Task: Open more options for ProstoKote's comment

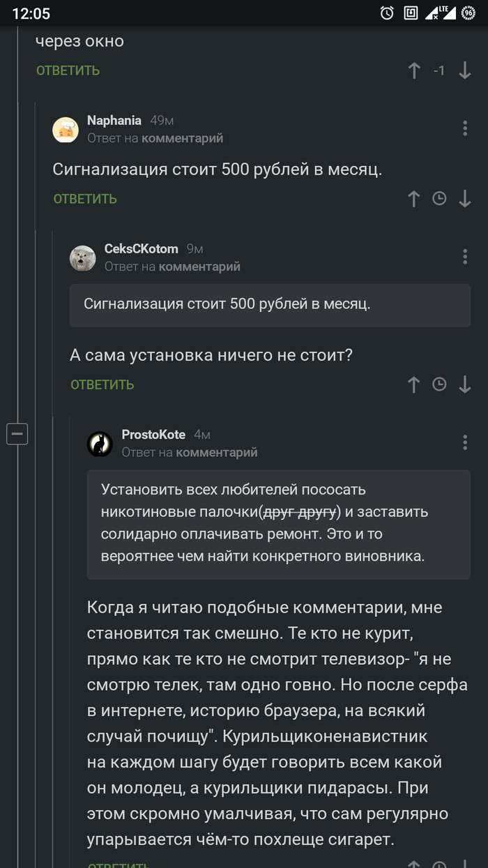Action: [x=465, y=442]
